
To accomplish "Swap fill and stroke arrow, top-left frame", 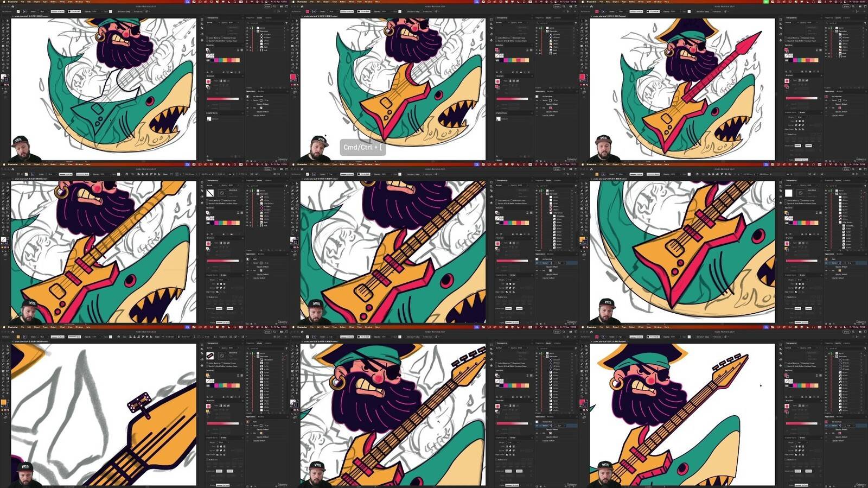I will pyautogui.click(x=8, y=75).
